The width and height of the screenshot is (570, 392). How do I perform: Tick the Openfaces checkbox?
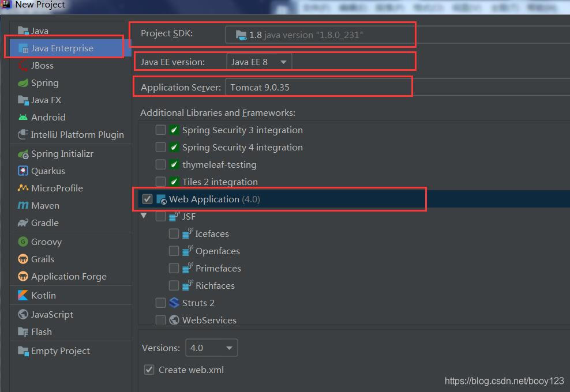coord(174,251)
